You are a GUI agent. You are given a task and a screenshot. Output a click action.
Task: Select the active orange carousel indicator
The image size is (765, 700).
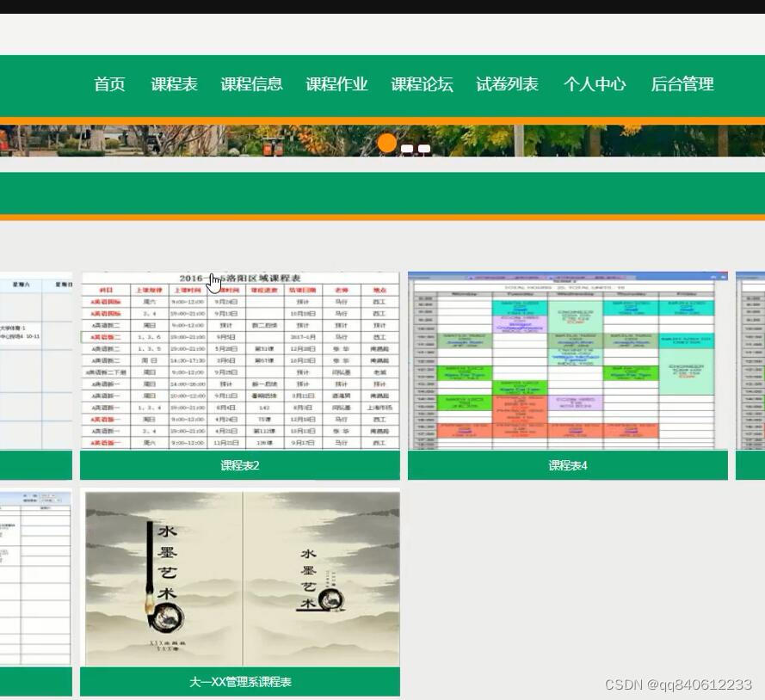click(387, 144)
